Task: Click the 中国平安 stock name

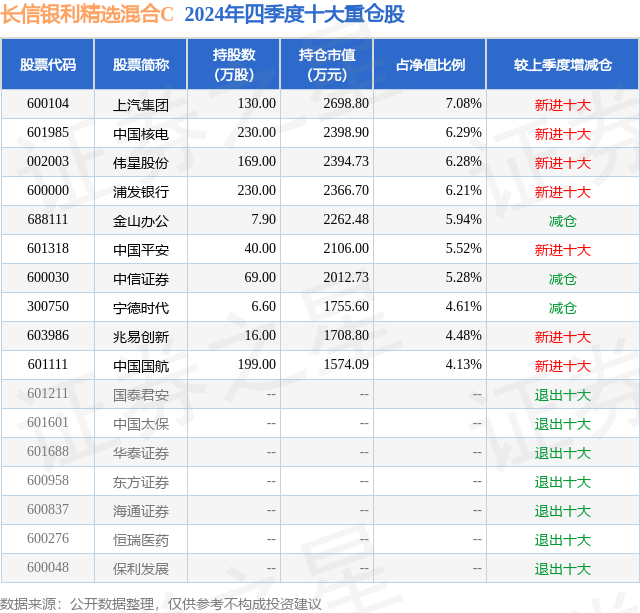Action: pyautogui.click(x=141, y=249)
